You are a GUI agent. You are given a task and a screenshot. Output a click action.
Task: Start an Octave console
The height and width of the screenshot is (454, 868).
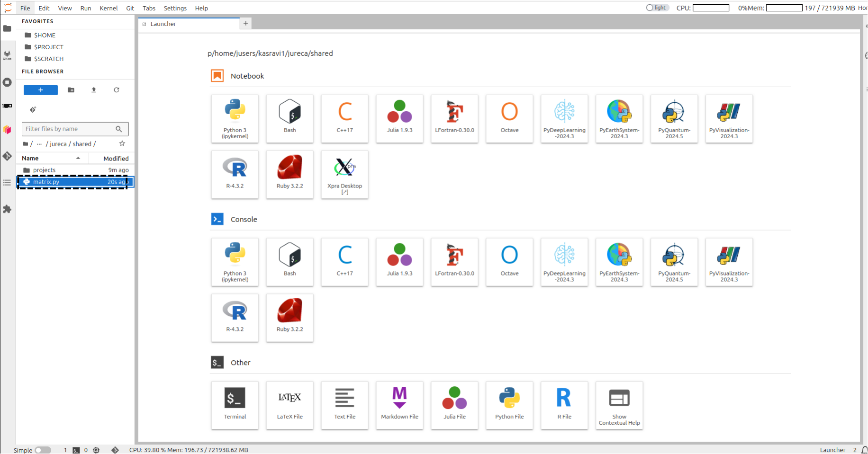[509, 262]
